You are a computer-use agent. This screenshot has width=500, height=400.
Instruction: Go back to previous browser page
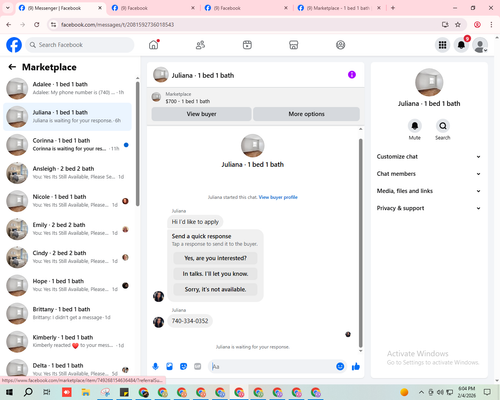coord(9,24)
